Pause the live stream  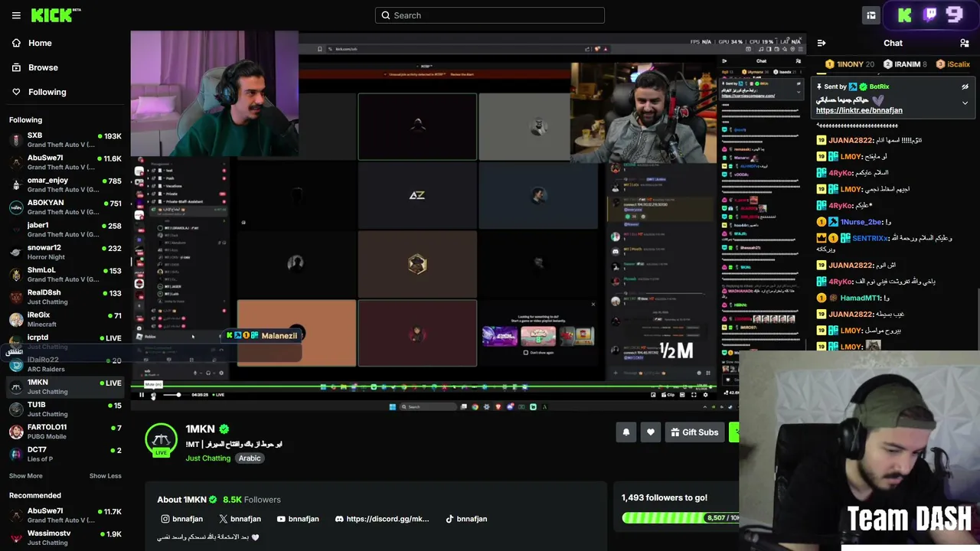click(142, 395)
